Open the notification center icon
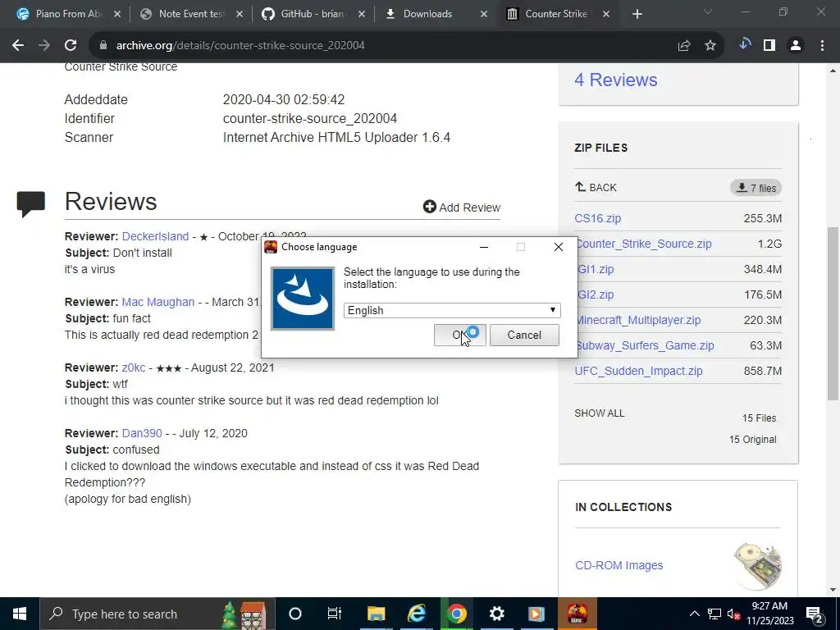 [815, 614]
